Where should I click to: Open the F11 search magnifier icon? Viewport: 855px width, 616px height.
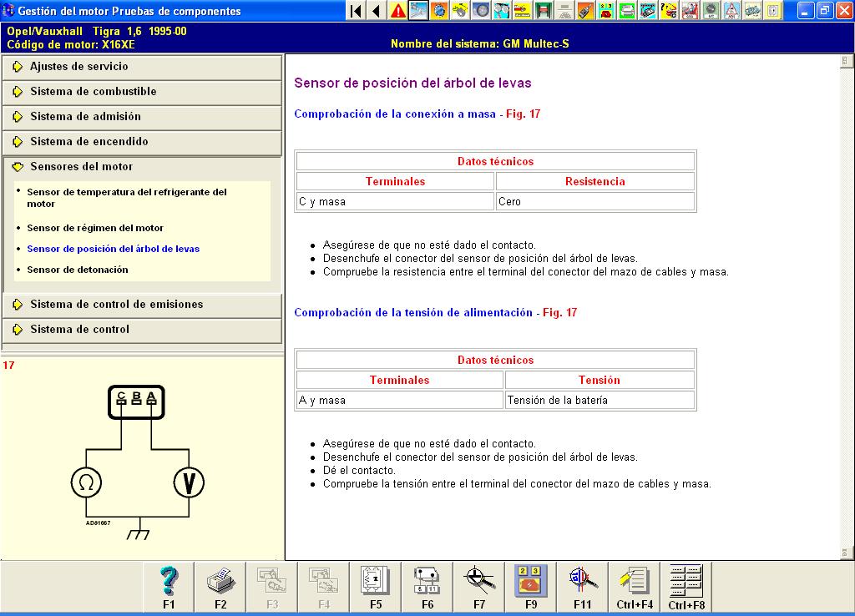[x=582, y=587]
